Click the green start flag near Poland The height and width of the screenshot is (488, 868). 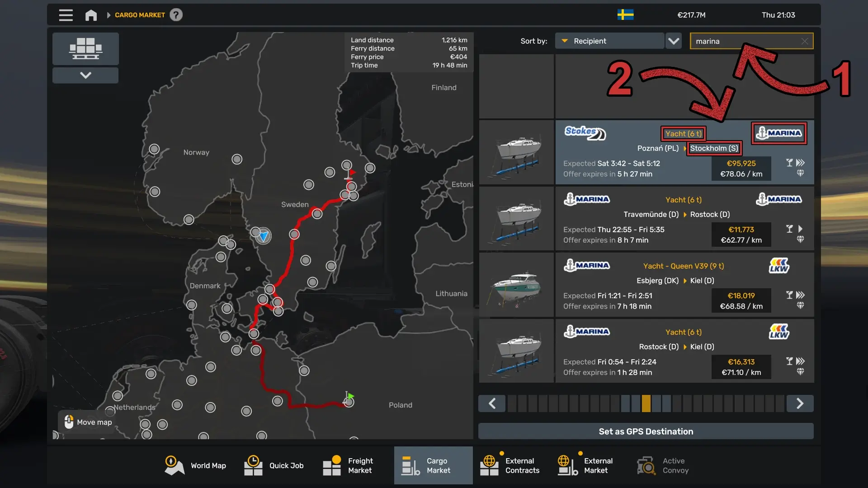pos(349,396)
